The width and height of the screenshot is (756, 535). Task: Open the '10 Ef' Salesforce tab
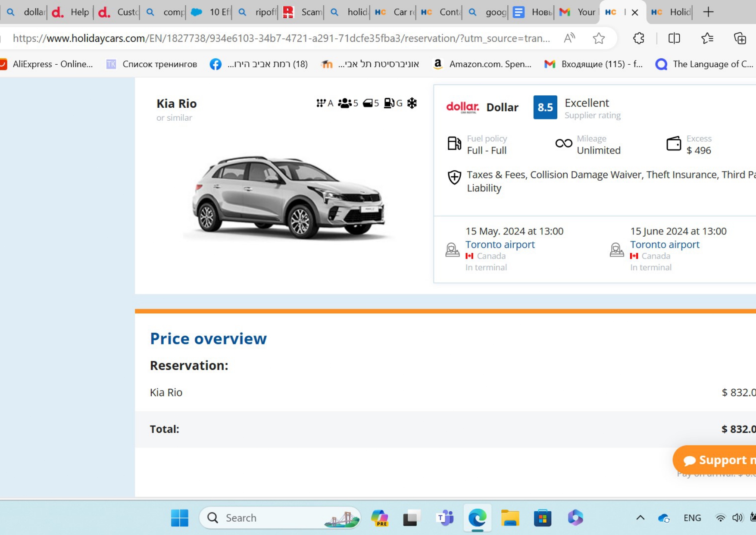click(x=210, y=12)
